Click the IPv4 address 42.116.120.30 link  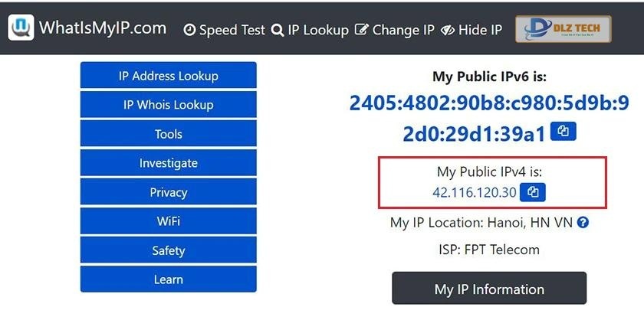[x=475, y=192]
